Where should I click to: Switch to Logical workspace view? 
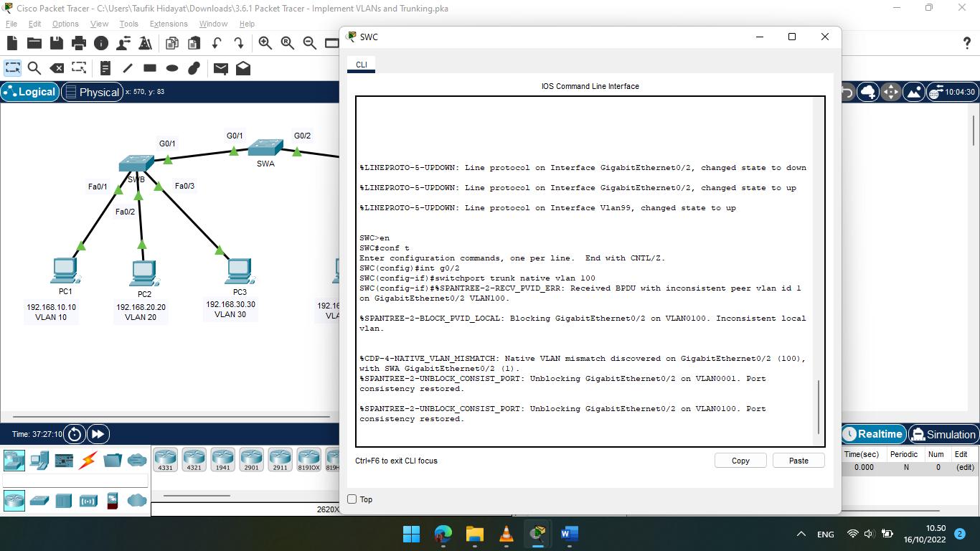(29, 92)
